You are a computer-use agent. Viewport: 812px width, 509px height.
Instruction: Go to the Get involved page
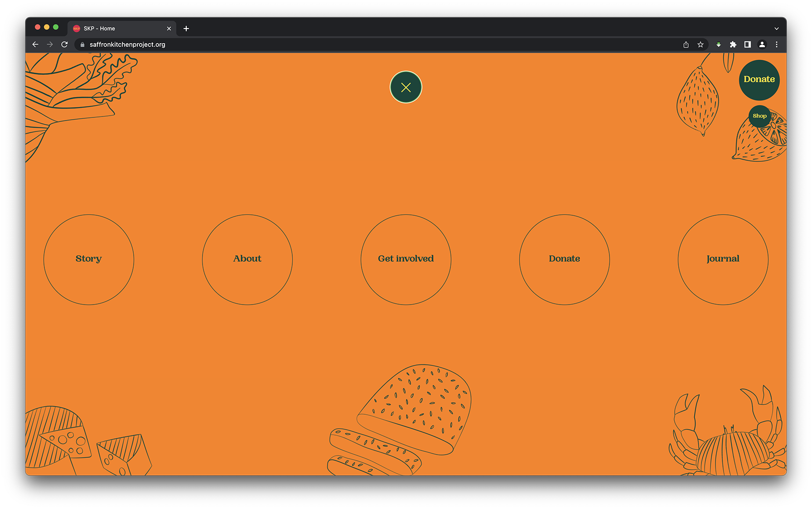406,259
